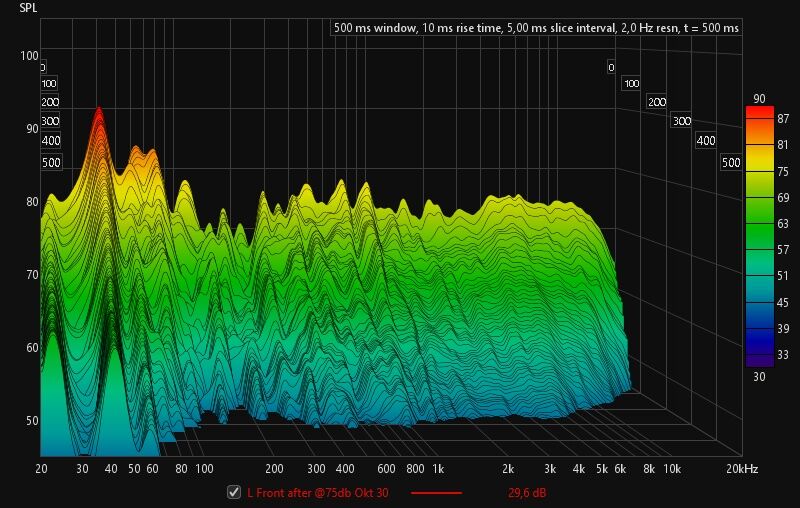Click the 1k frequency axis label
Screen dimensions: 800x508
point(438,469)
